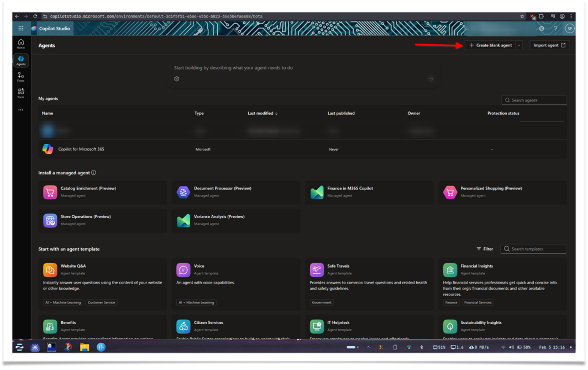
Task: Select the AI + Machine Learning tag on Website Q&A
Action: coord(63,302)
